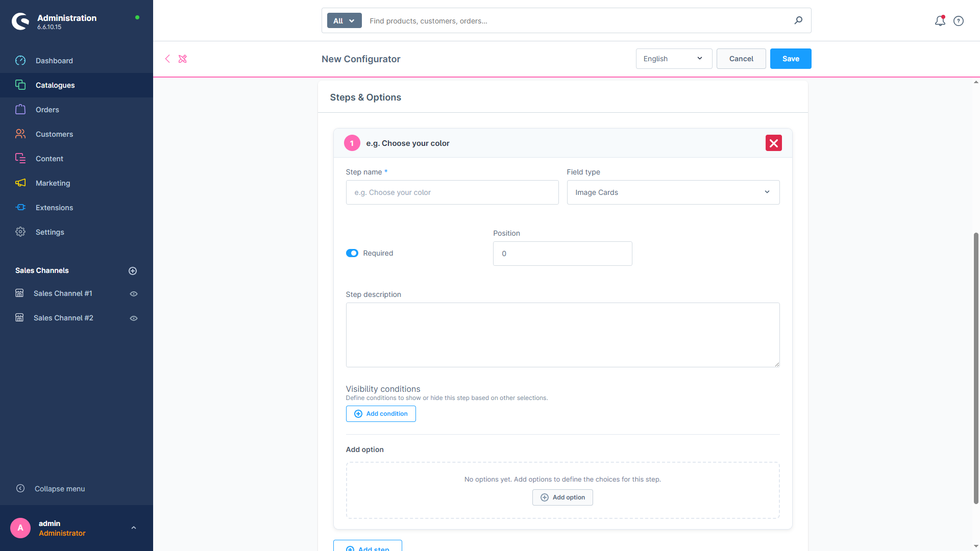Click the step header 'e.g. Choose your color'
980x551 pixels.
408,143
